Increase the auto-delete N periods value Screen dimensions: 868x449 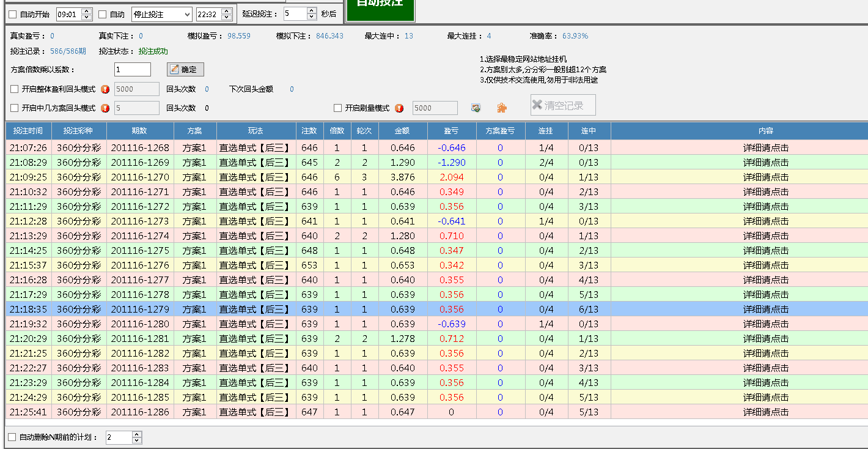coord(137,434)
